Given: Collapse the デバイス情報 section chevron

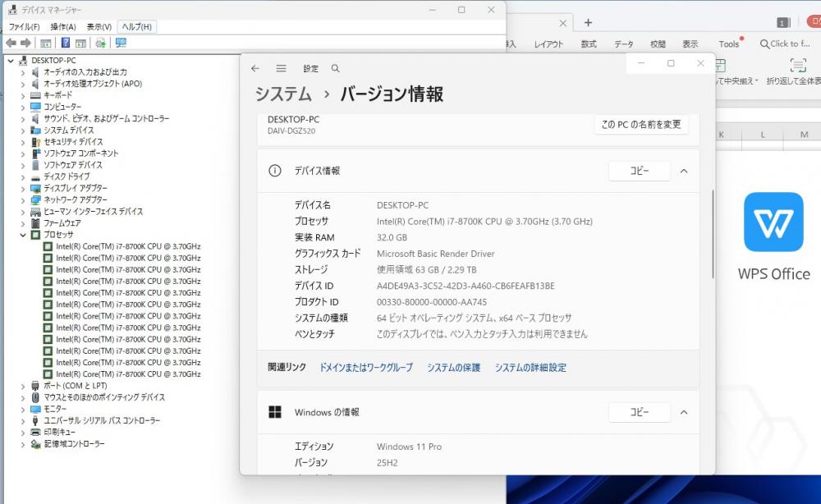Looking at the screenshot, I should tap(684, 171).
